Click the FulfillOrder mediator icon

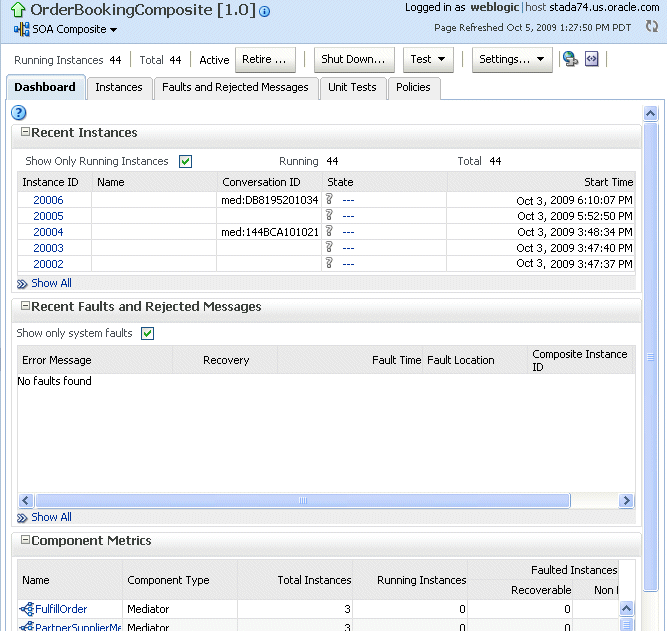pyautogui.click(x=26, y=609)
